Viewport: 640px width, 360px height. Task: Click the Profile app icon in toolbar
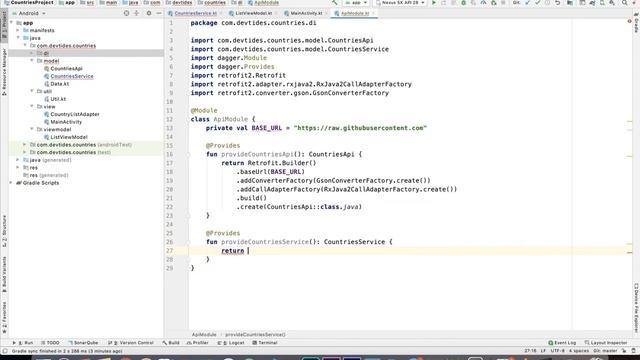(x=483, y=3)
